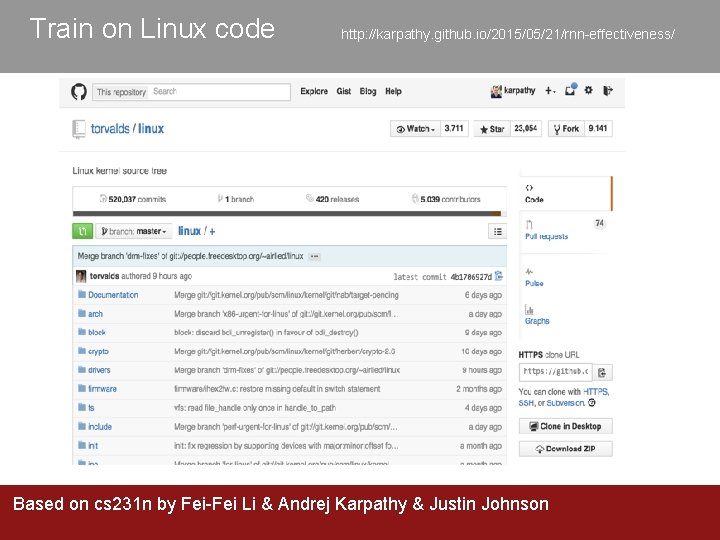
Task: Click Help in the top navigation
Action: [x=393, y=91]
